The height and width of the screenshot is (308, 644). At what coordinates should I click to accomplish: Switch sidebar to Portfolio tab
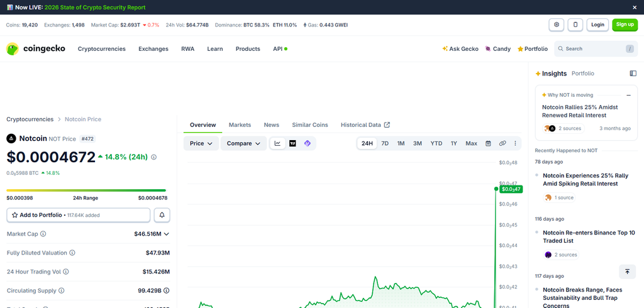(583, 74)
